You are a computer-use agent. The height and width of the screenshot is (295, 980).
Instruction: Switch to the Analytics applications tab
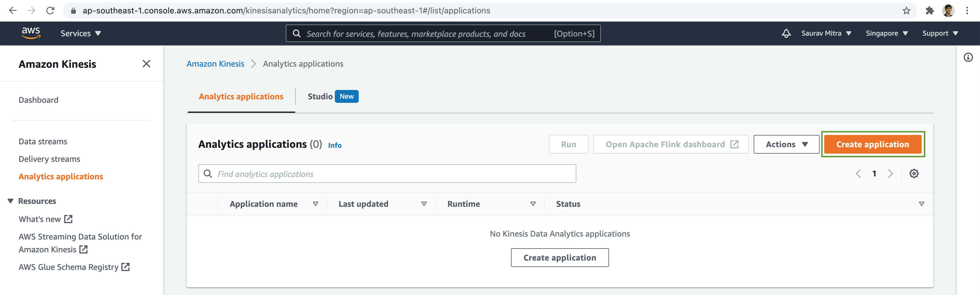[x=241, y=96]
